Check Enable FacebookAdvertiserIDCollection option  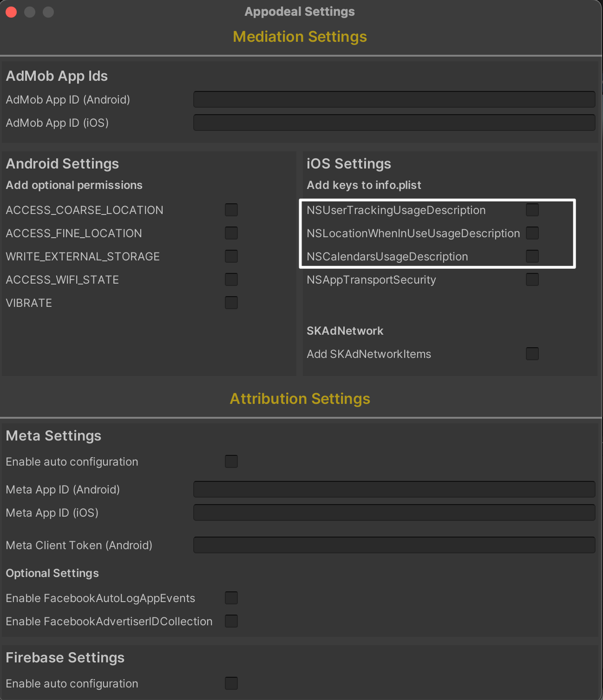coord(231,621)
